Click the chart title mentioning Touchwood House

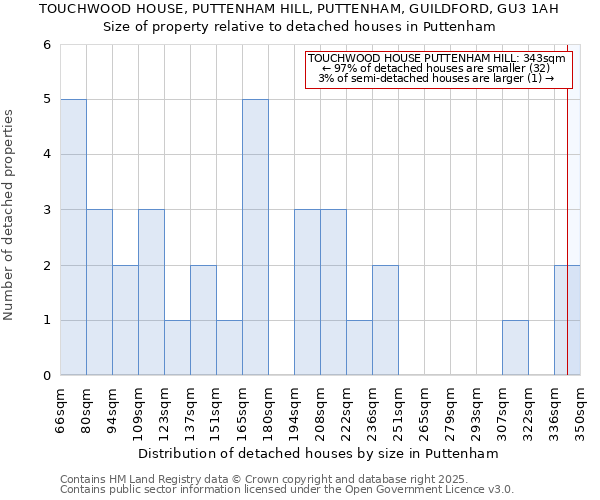[299, 9]
